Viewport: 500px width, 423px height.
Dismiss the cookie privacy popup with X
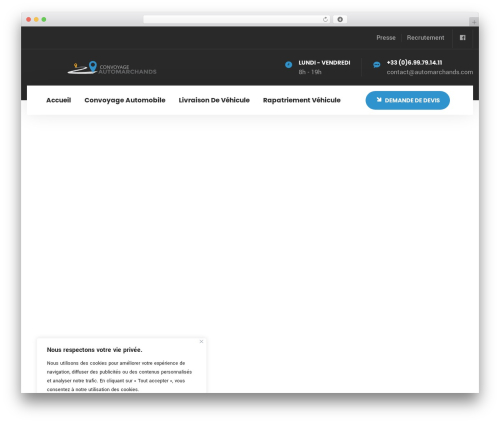(201, 341)
